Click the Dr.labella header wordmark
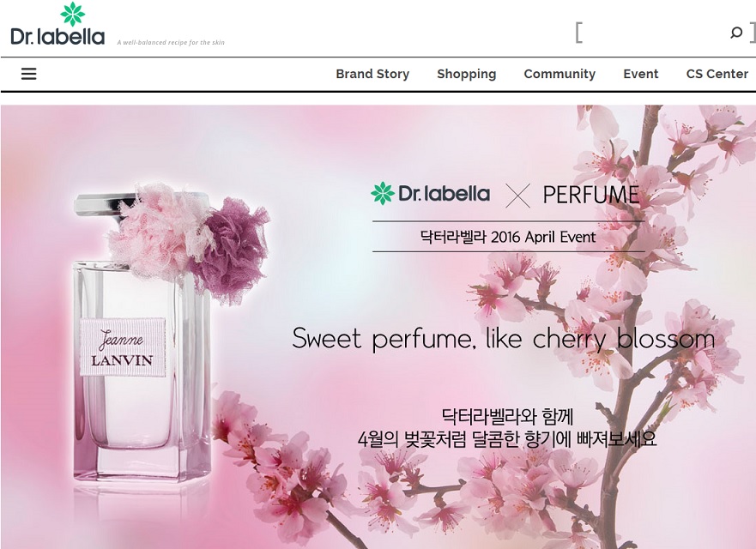 tap(57, 37)
